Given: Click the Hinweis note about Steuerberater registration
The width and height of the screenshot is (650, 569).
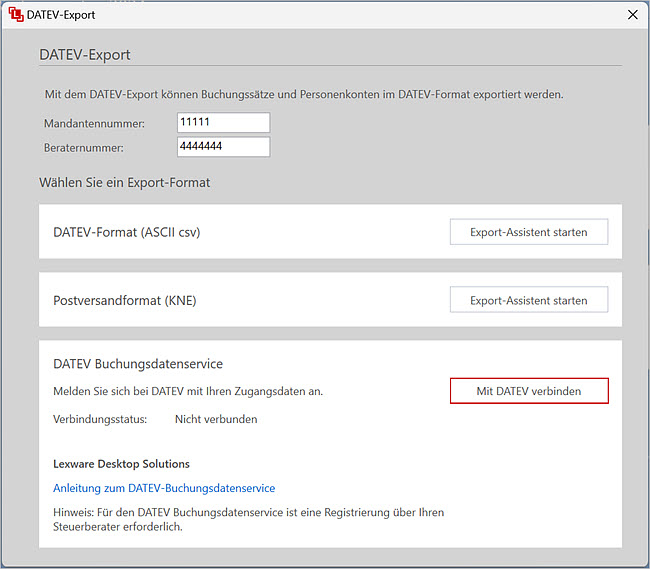Looking at the screenshot, I should point(248,520).
